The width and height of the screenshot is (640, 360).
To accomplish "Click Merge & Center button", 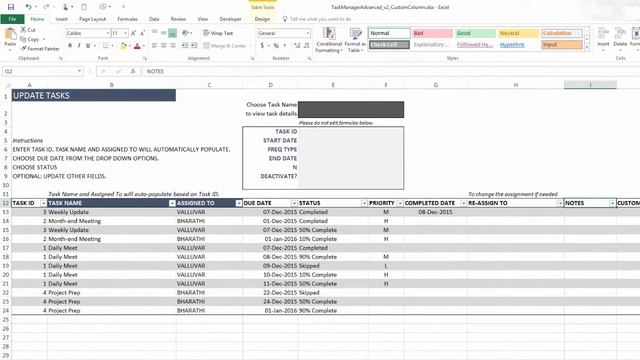I will click(x=225, y=45).
